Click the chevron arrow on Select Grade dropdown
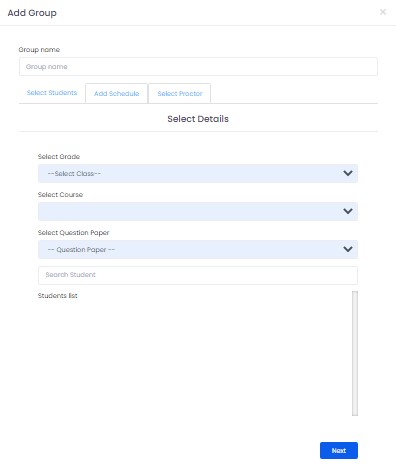 (x=348, y=173)
